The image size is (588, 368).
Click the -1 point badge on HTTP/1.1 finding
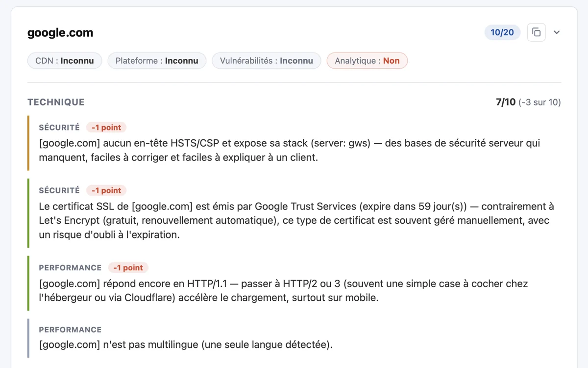(128, 268)
